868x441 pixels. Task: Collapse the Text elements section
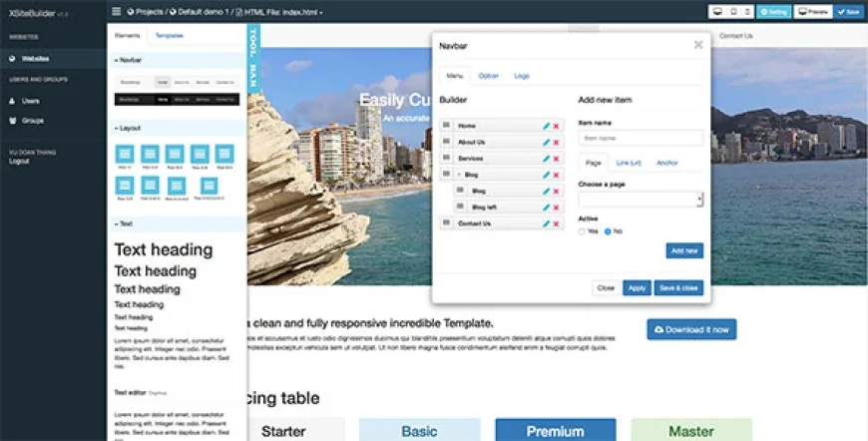(123, 224)
